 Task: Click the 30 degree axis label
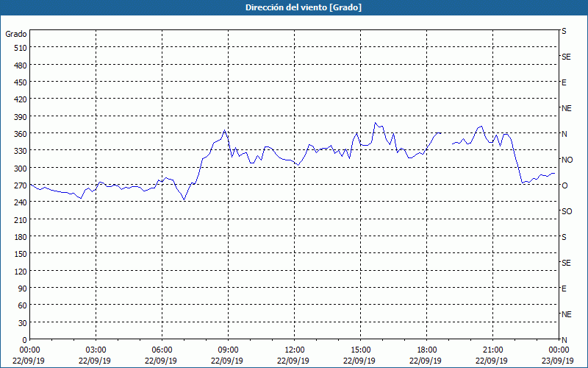(23, 323)
